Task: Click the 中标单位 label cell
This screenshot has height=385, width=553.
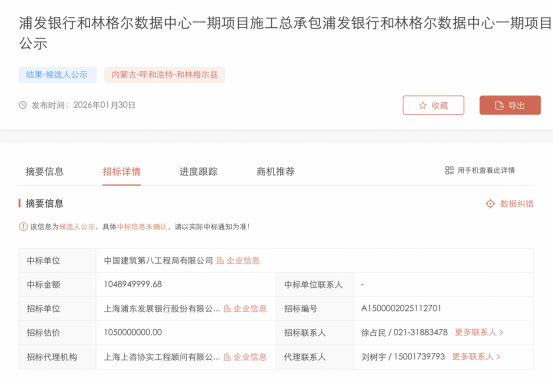Action: 57,261
